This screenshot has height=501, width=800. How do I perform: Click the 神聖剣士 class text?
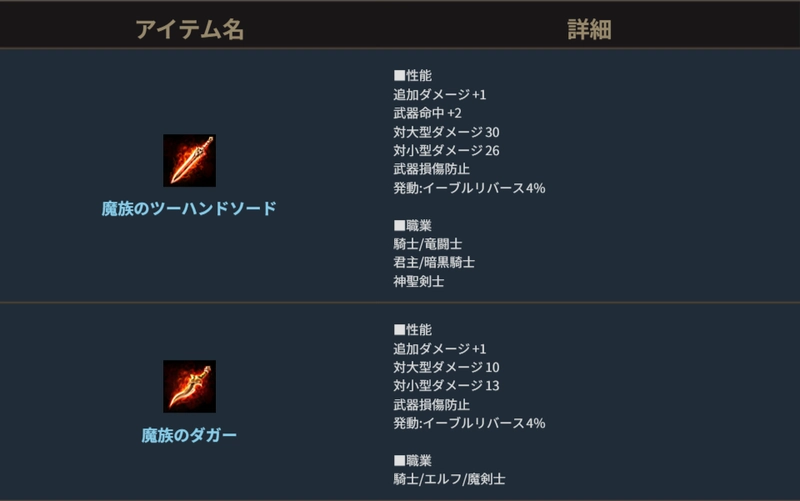pos(419,281)
